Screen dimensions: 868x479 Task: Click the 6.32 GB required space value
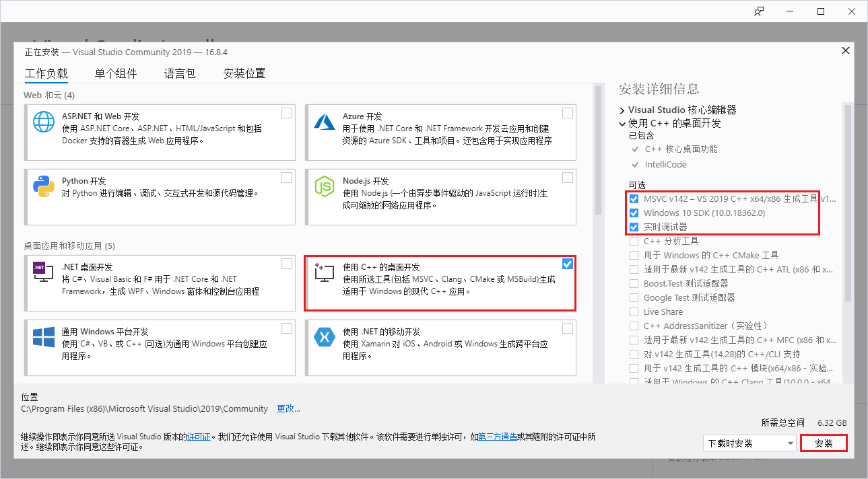click(832, 422)
